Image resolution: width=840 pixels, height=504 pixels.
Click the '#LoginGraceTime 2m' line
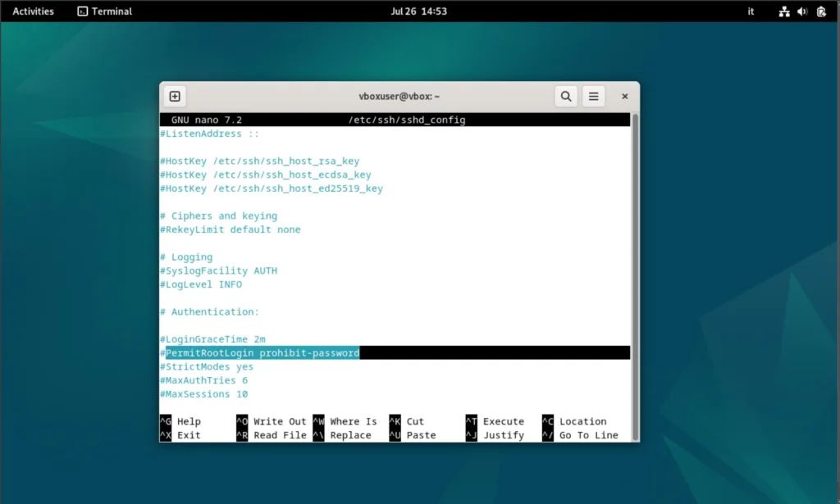212,339
